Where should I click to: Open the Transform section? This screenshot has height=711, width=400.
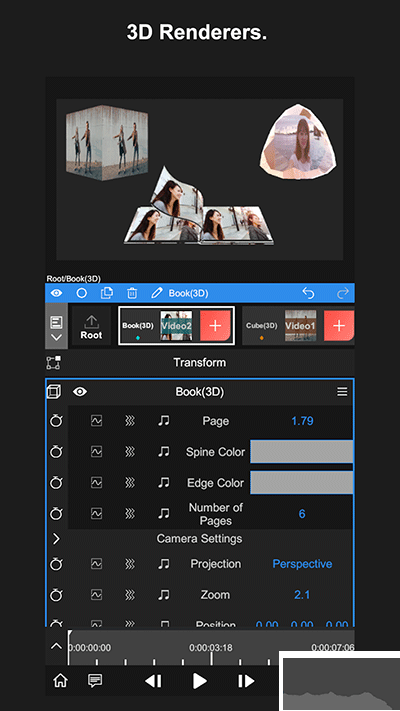point(200,362)
